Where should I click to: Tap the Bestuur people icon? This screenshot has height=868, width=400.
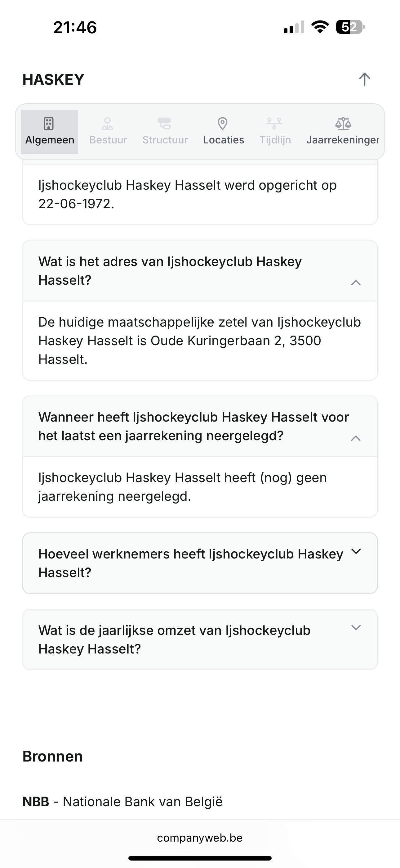[x=107, y=124]
